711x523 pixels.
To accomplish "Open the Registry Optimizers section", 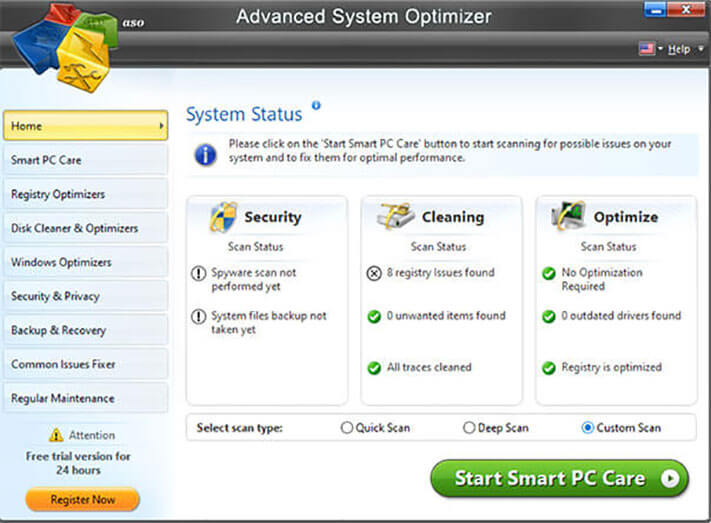I will [x=85, y=194].
